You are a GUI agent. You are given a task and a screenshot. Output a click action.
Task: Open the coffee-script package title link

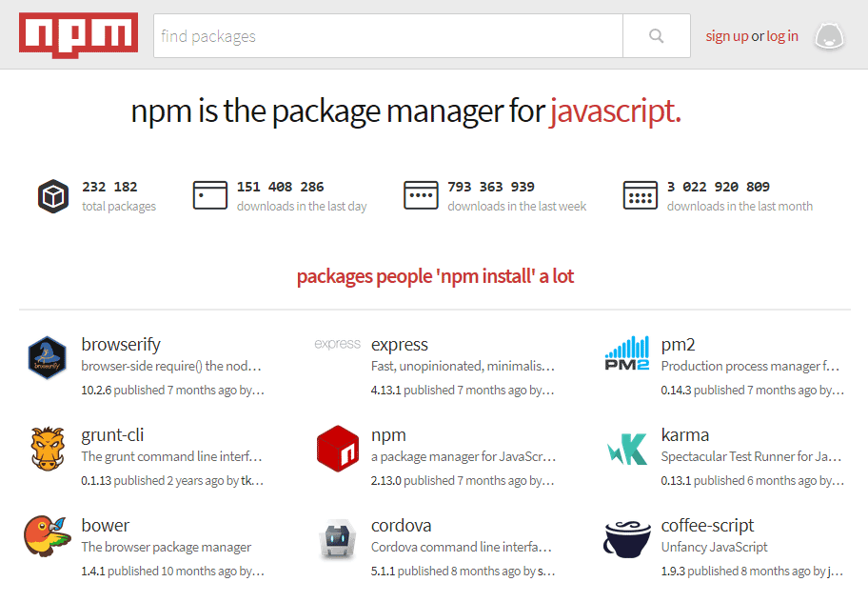coord(707,525)
